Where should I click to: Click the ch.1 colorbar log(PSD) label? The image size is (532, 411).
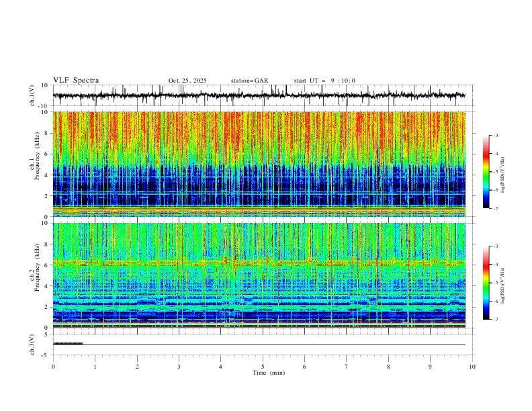(x=503, y=175)
